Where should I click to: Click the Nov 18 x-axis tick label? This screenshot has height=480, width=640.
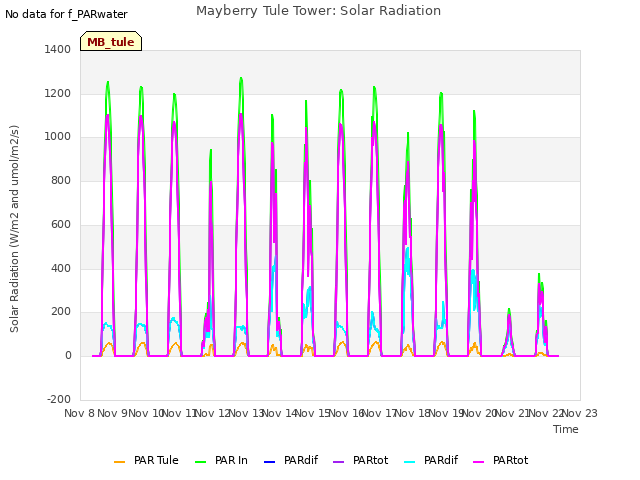[x=413, y=413]
